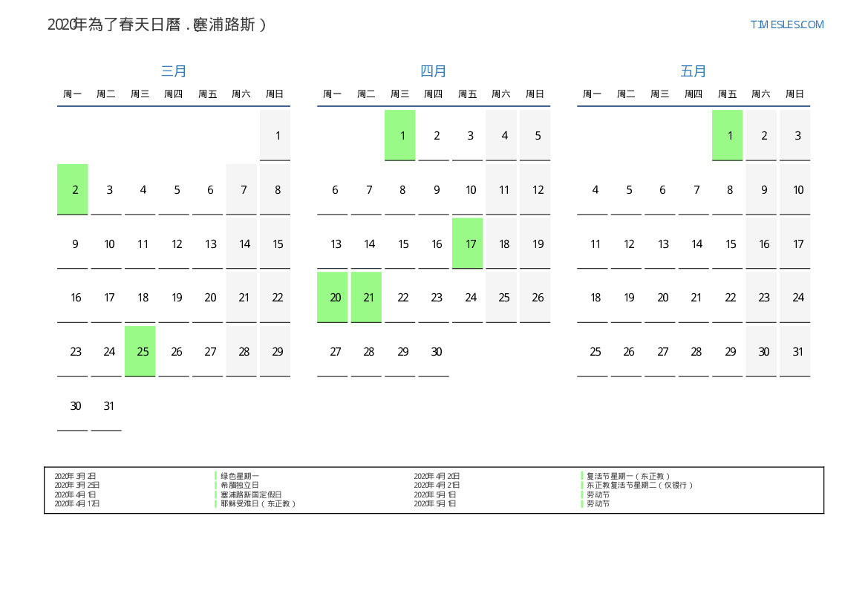Click the 希腊独立日 legend entry
Viewport: 868px width, 614px height.
tap(240, 485)
